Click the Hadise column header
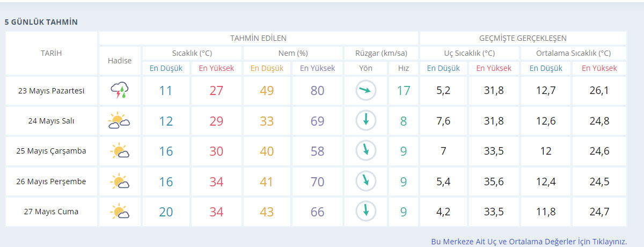This screenshot has height=247, width=644. click(120, 61)
